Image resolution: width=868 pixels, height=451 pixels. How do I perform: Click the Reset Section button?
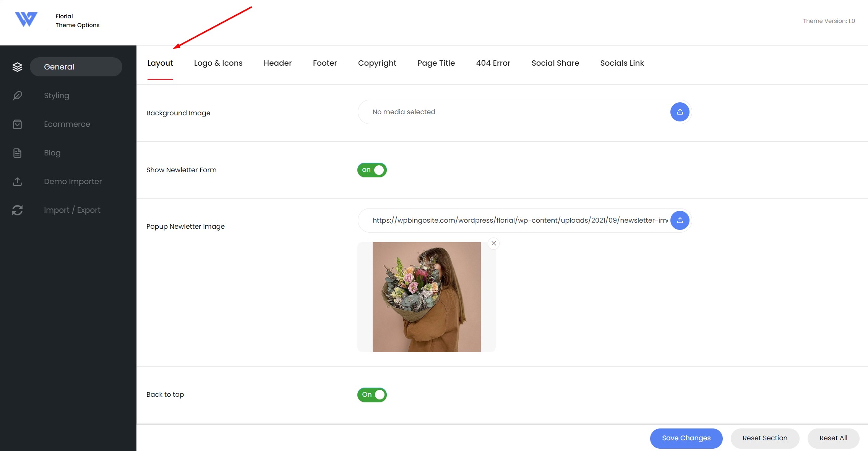[765, 438]
